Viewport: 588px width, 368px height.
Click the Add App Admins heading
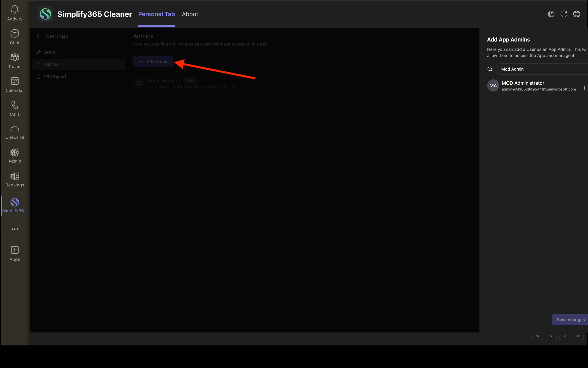click(508, 40)
